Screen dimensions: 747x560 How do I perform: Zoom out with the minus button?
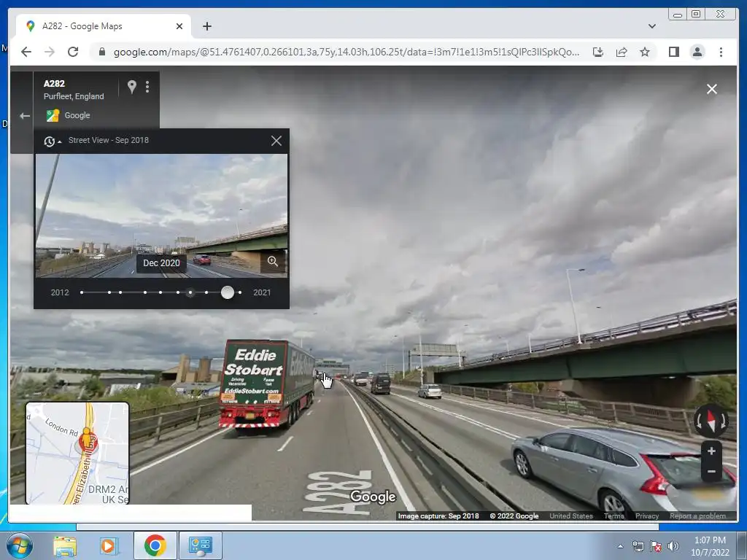[x=711, y=472]
